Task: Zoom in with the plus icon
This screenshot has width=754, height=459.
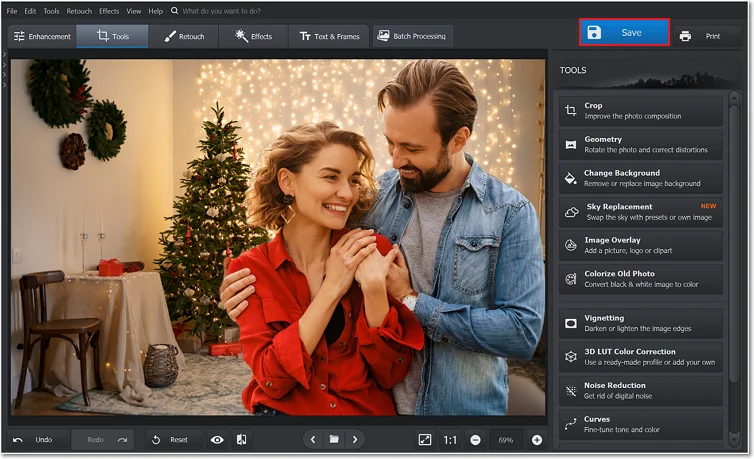Action: click(537, 440)
